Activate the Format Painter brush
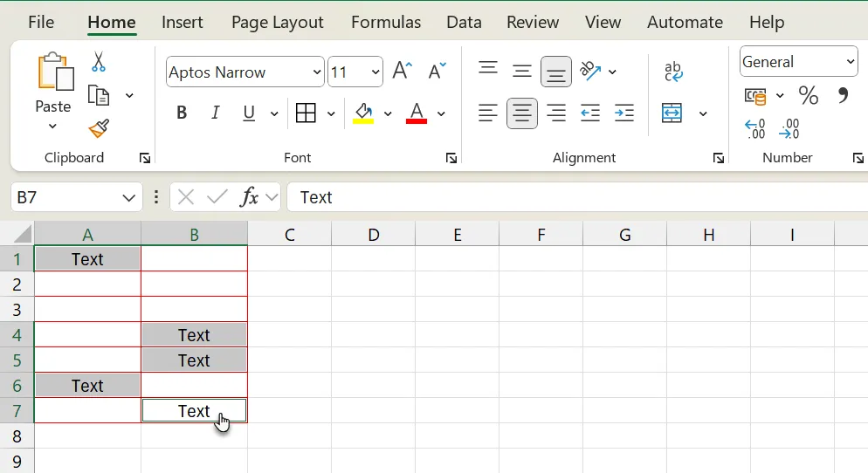This screenshot has width=868, height=473. click(99, 128)
